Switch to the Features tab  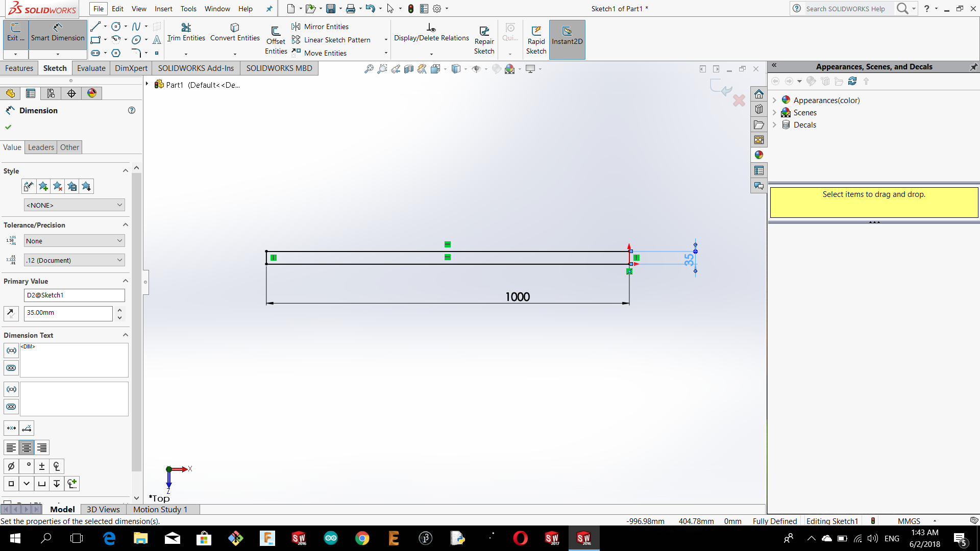tap(19, 68)
